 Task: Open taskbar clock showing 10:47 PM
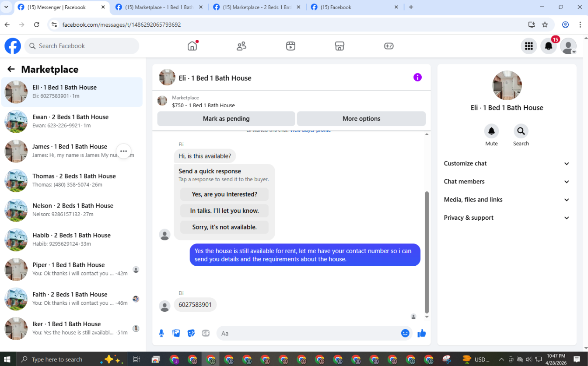click(556, 359)
